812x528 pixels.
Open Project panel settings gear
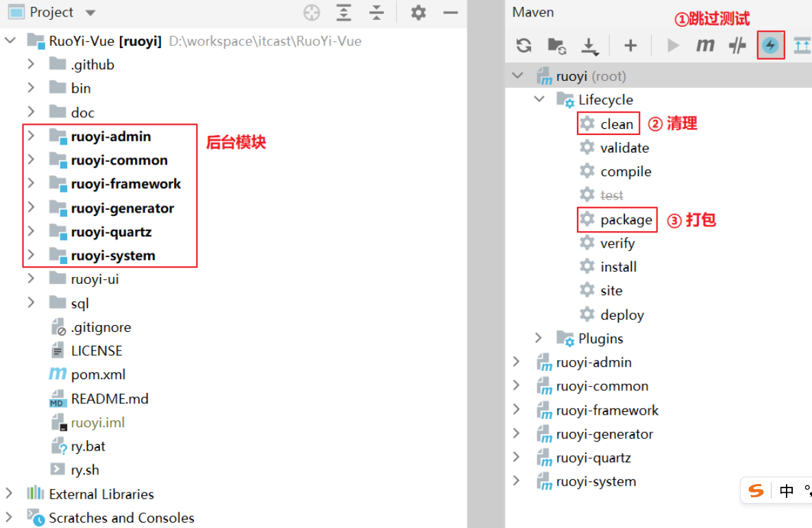(419, 12)
